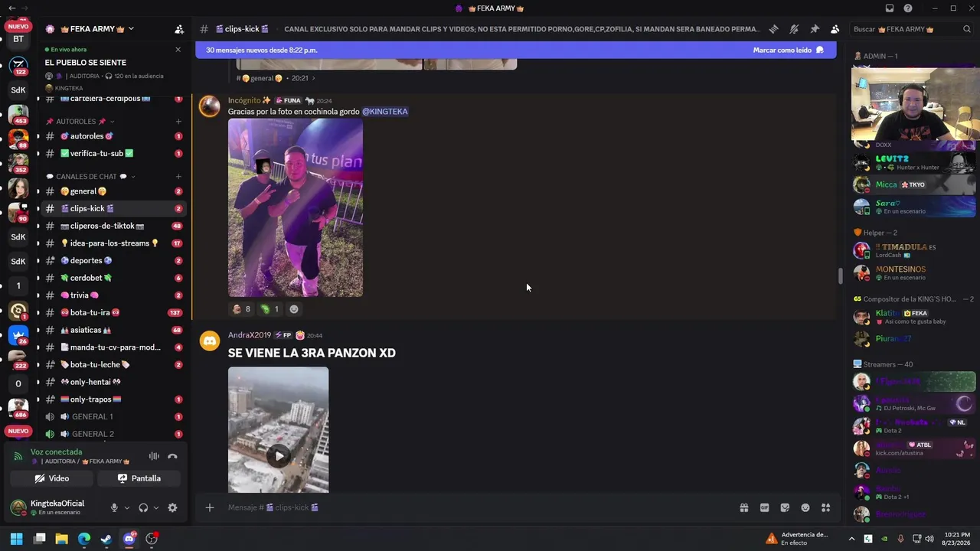Open Discord help question mark icon
980x551 pixels.
click(x=908, y=8)
